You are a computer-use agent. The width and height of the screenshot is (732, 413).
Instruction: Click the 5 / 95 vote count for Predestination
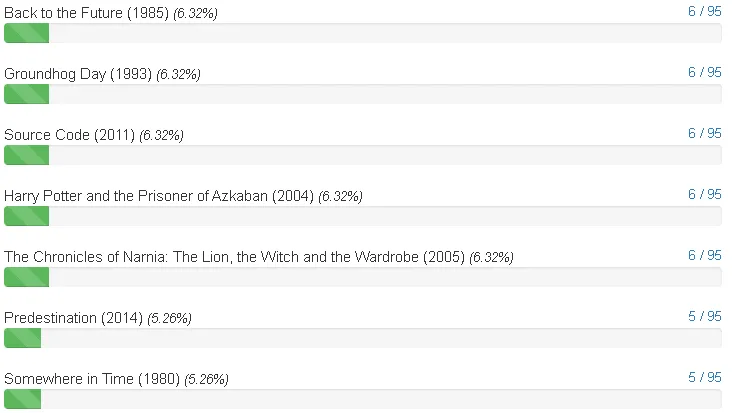click(704, 316)
